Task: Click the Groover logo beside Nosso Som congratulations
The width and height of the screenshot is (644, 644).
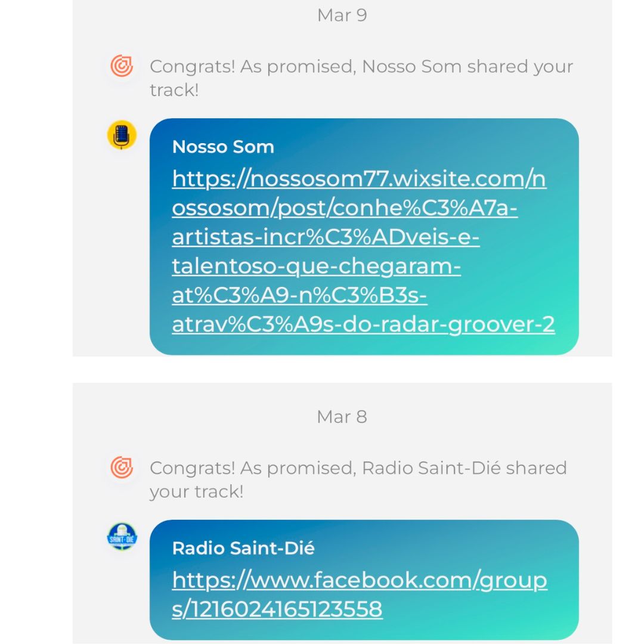Action: point(122,66)
